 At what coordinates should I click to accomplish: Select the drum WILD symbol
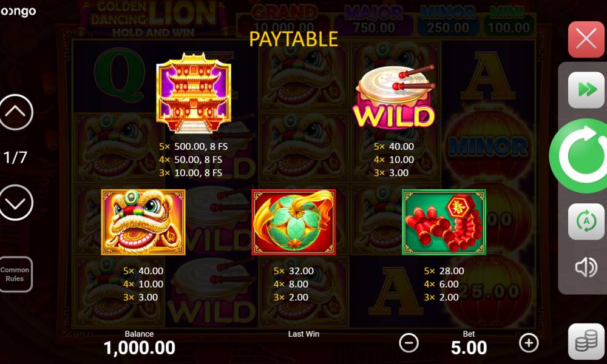[x=394, y=98]
